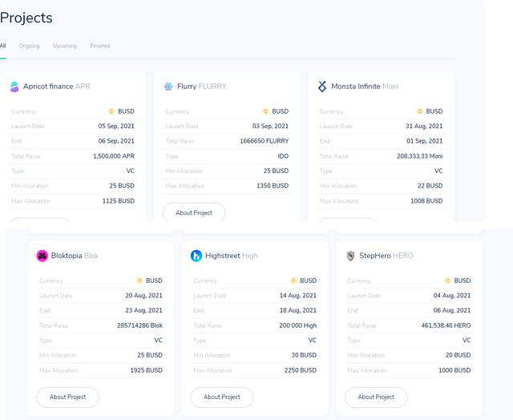Open About Project for StepHero
The image size is (513, 420).
pos(376,397)
